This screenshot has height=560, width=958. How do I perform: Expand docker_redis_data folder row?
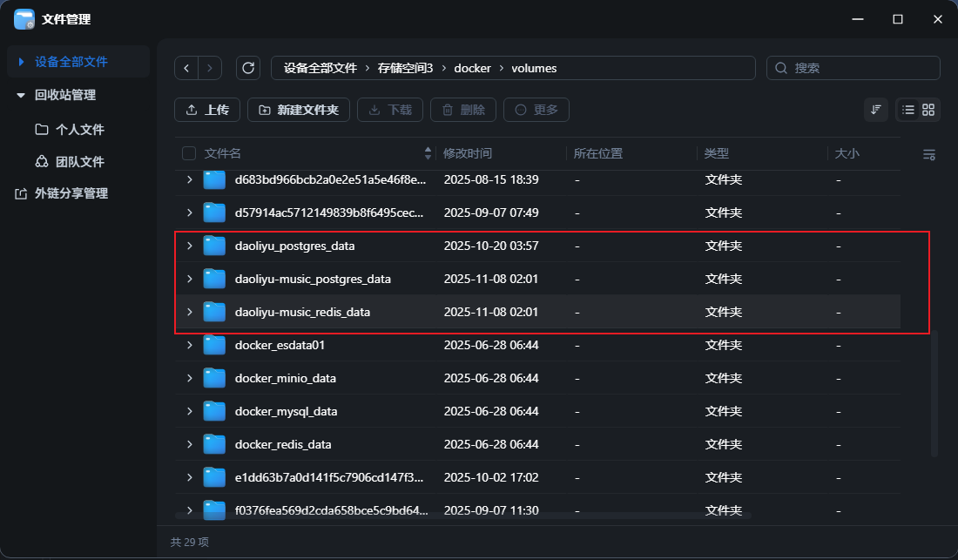[189, 444]
